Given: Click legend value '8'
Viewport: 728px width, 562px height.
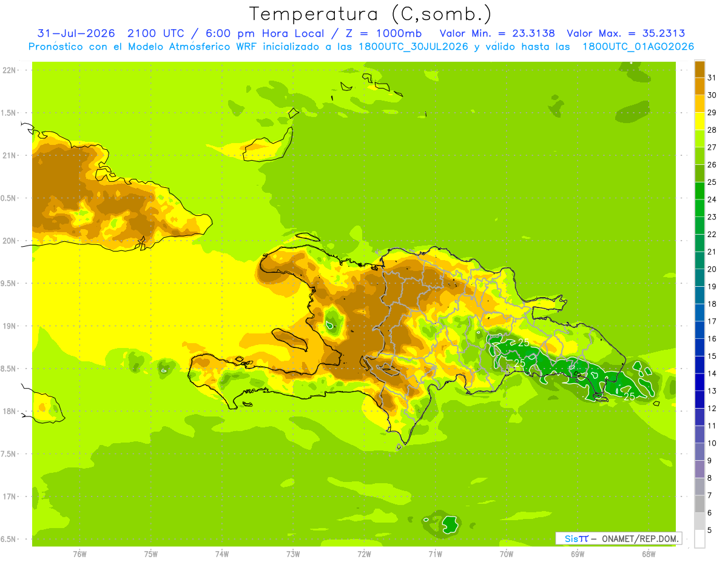Looking at the screenshot, I should point(710,478).
